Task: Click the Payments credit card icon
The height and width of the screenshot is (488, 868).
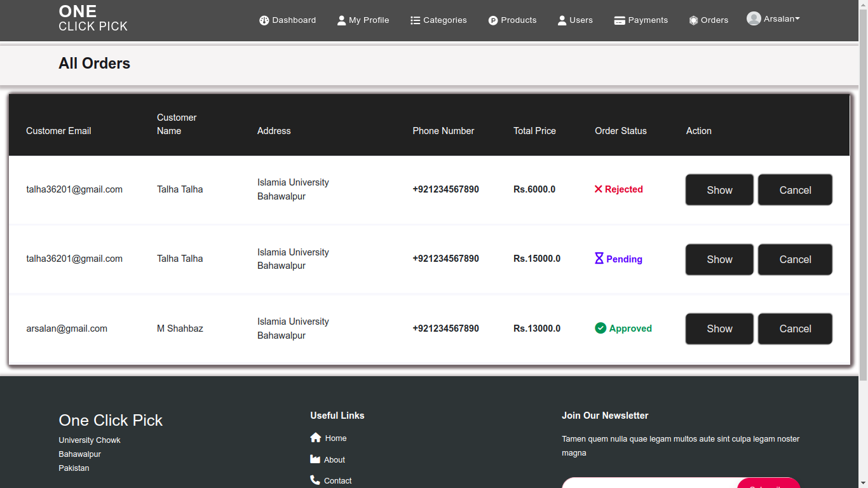Action: point(620,20)
